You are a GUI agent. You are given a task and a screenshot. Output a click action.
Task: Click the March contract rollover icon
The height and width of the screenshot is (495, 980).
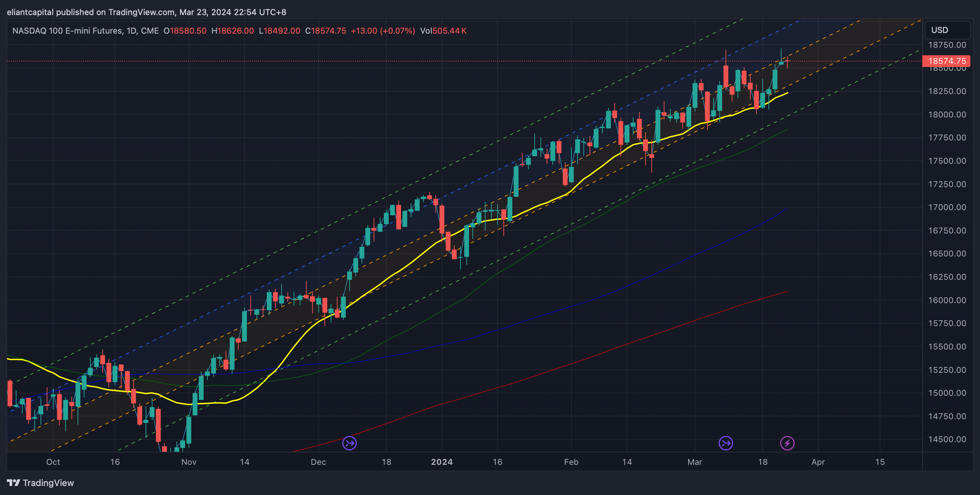click(726, 443)
